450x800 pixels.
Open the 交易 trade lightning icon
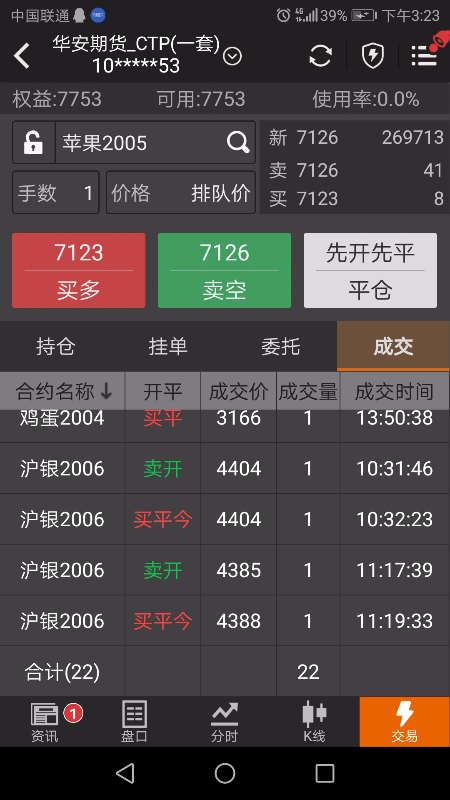[405, 721]
